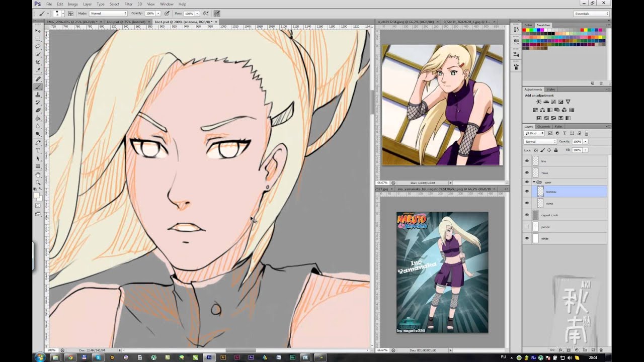Image resolution: width=644 pixels, height=362 pixels.
Task: Switch to the Color panel tab
Action: [x=528, y=25]
